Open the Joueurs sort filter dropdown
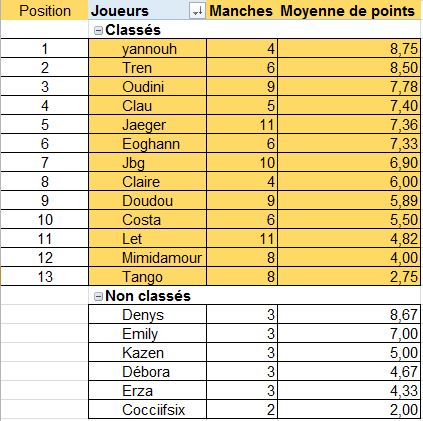The image size is (423, 421). [x=197, y=11]
